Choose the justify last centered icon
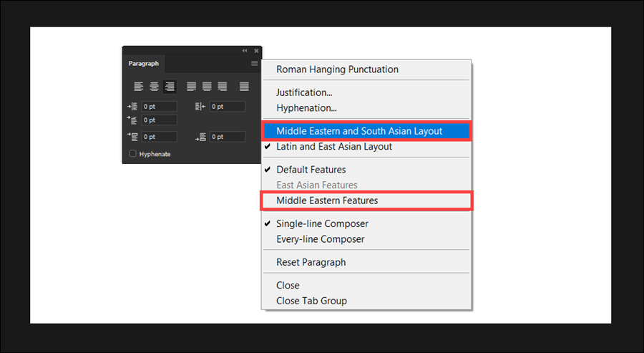 pyautogui.click(x=207, y=87)
